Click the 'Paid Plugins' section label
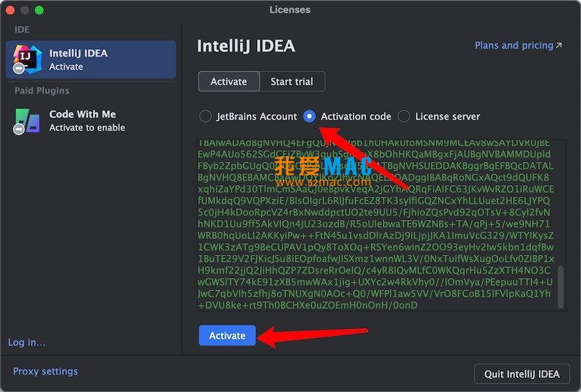The height and width of the screenshot is (392, 581). (42, 91)
